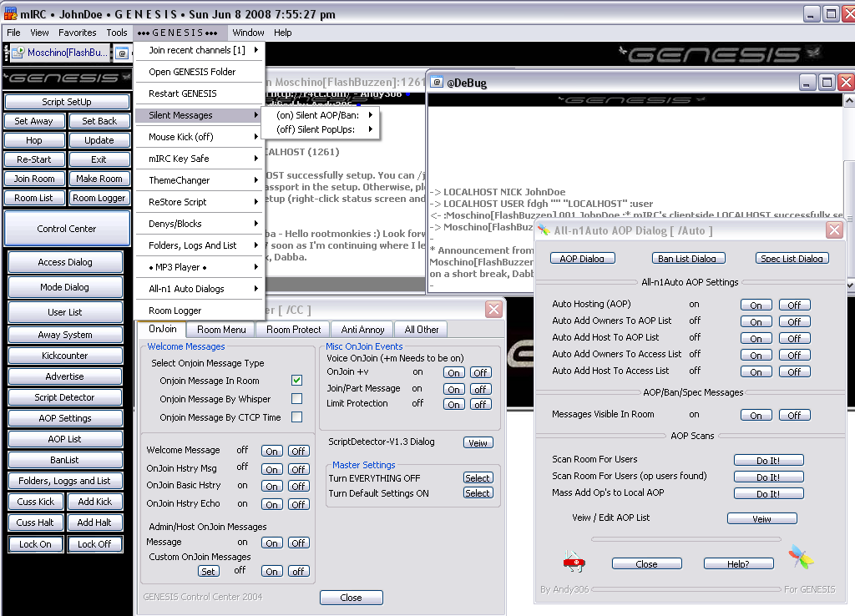855x616 pixels.
Task: Expand MP3 Player submenu
Action: pos(200,267)
